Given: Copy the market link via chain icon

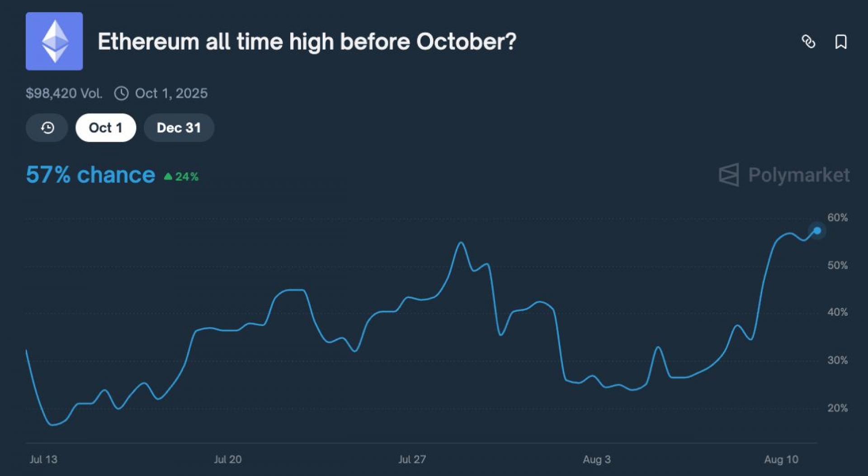Looking at the screenshot, I should (x=808, y=42).
